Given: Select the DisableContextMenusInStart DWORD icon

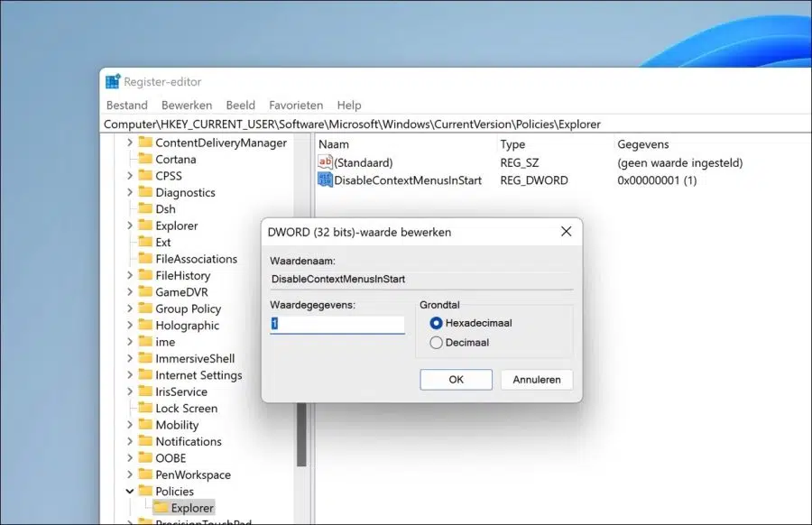Looking at the screenshot, I should coord(325,180).
